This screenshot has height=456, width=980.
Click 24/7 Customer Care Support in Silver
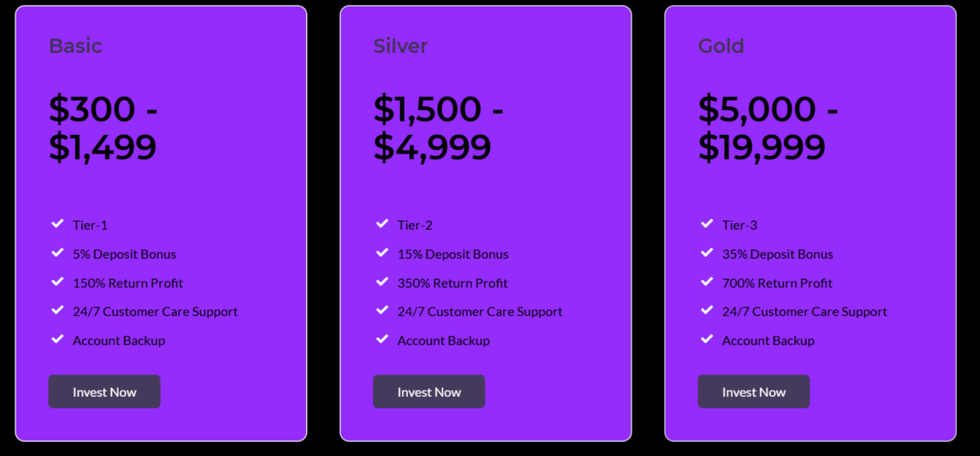point(479,311)
